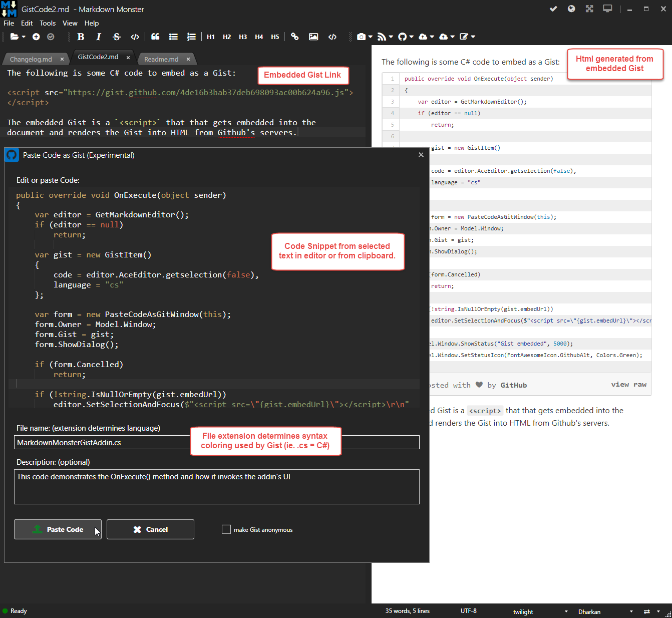Expand the GitHub addin dropdown arrow
The image size is (672, 618).
coord(412,37)
